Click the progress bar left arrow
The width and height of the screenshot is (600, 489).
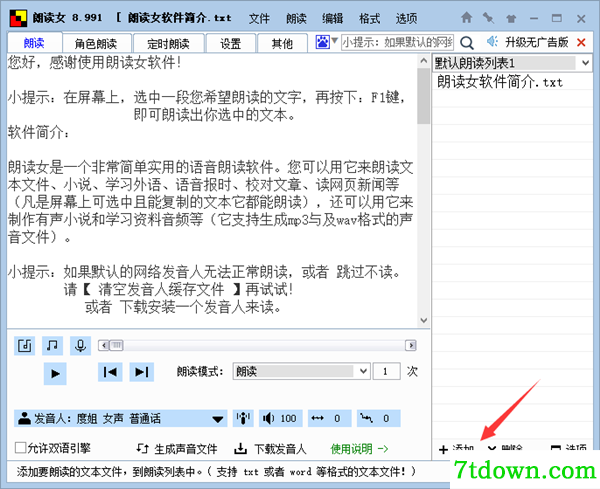click(x=104, y=346)
